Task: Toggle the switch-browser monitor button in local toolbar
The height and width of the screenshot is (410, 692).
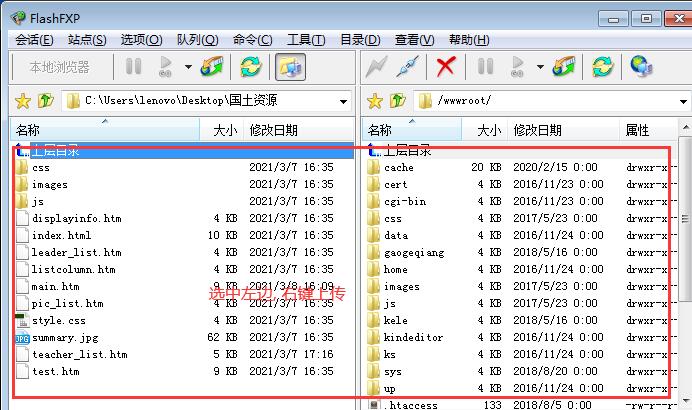Action: 289,67
